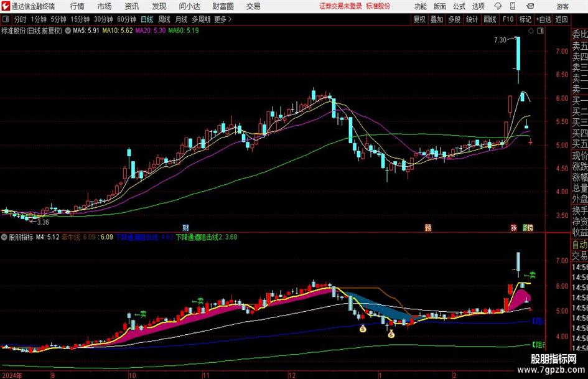Open the 选项 menu
Screen dimensions: 588x379
pyautogui.click(x=478, y=6)
